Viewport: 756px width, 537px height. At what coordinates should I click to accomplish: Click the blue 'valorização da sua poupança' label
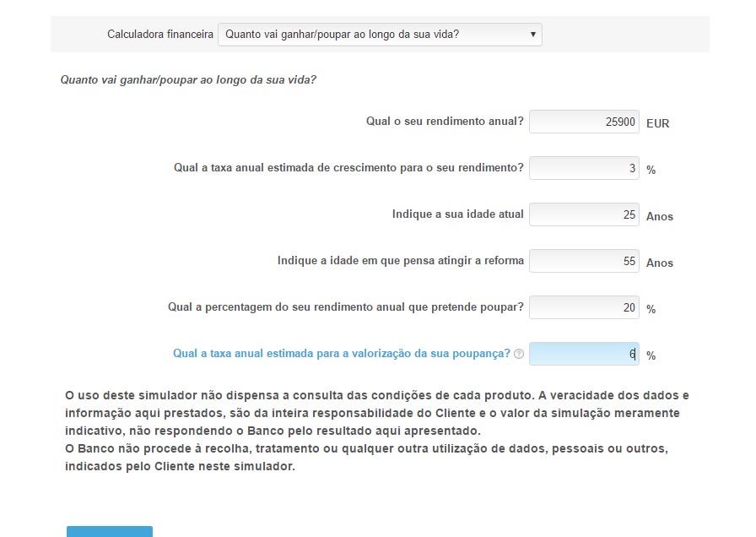(x=341, y=354)
